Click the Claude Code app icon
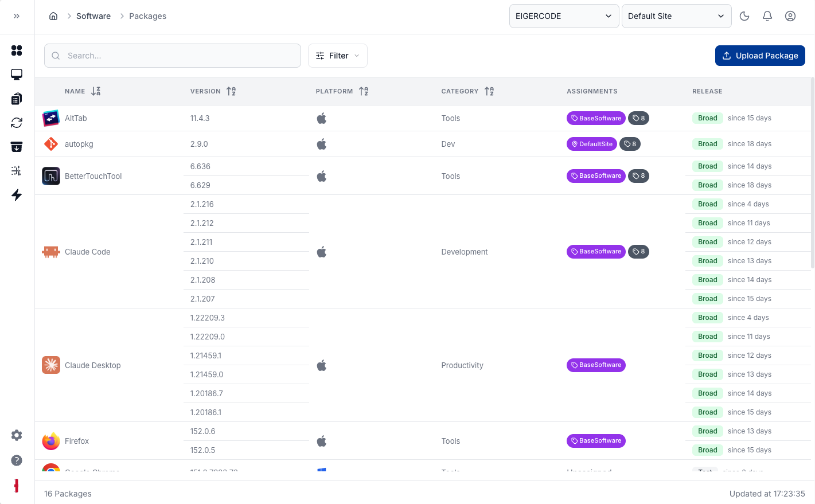 point(51,252)
